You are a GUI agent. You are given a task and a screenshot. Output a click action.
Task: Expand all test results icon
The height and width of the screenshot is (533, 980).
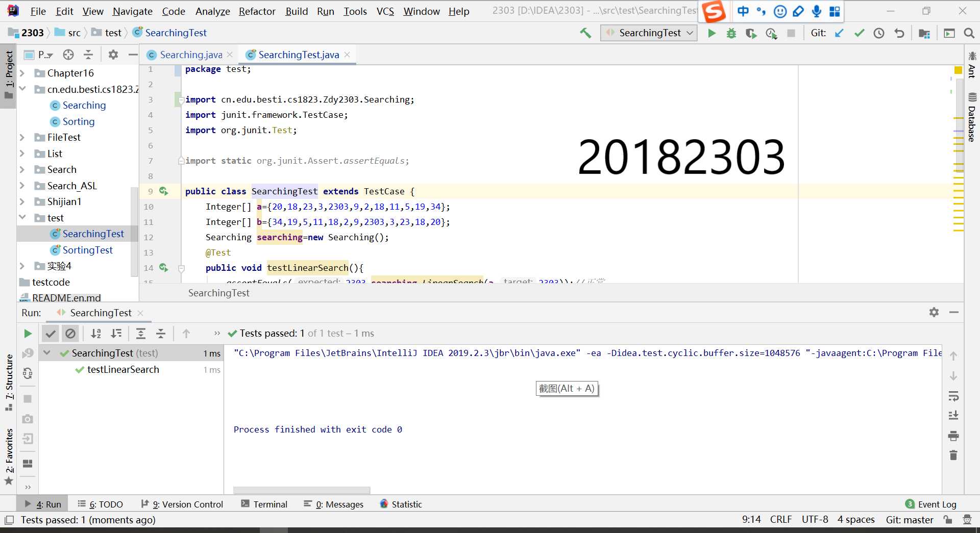(141, 334)
